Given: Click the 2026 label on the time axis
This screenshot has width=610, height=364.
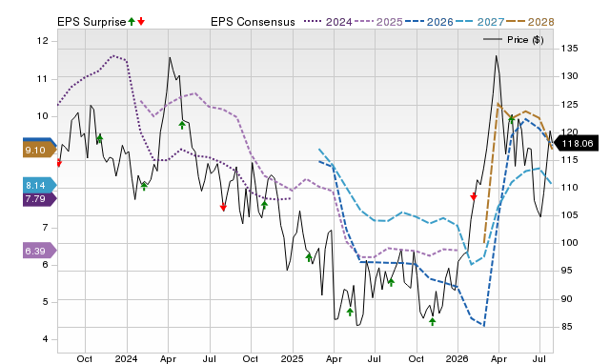Looking at the screenshot, I should 457,358.
